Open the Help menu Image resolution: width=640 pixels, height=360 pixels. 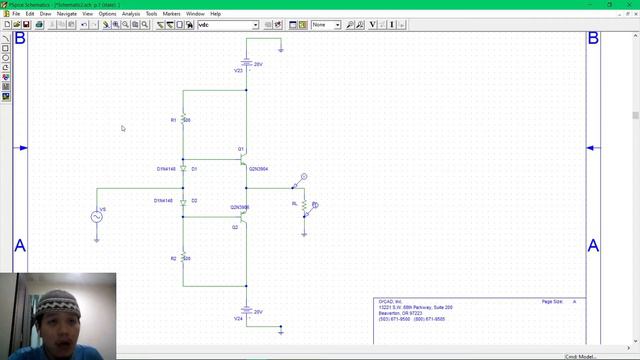pos(216,14)
